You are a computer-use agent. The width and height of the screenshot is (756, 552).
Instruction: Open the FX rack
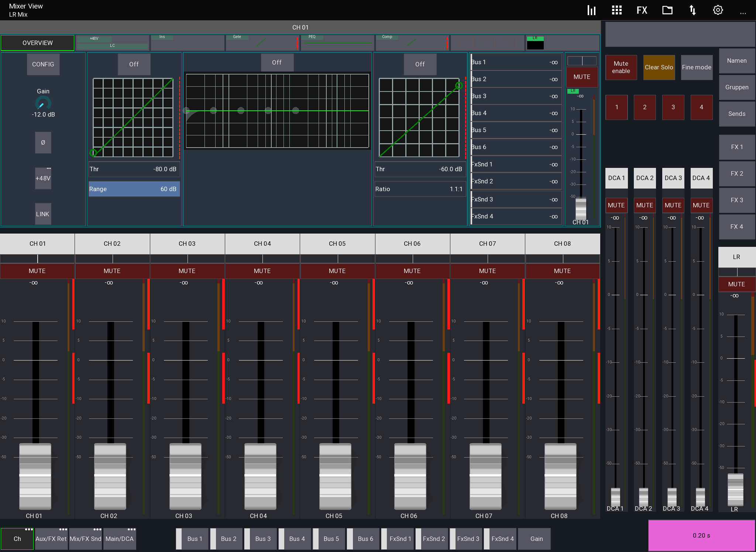(x=641, y=10)
